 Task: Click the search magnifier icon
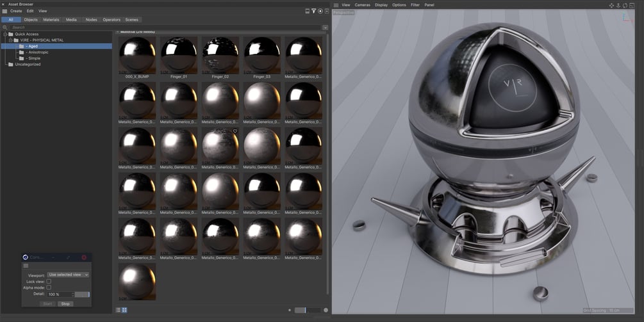(x=5, y=28)
